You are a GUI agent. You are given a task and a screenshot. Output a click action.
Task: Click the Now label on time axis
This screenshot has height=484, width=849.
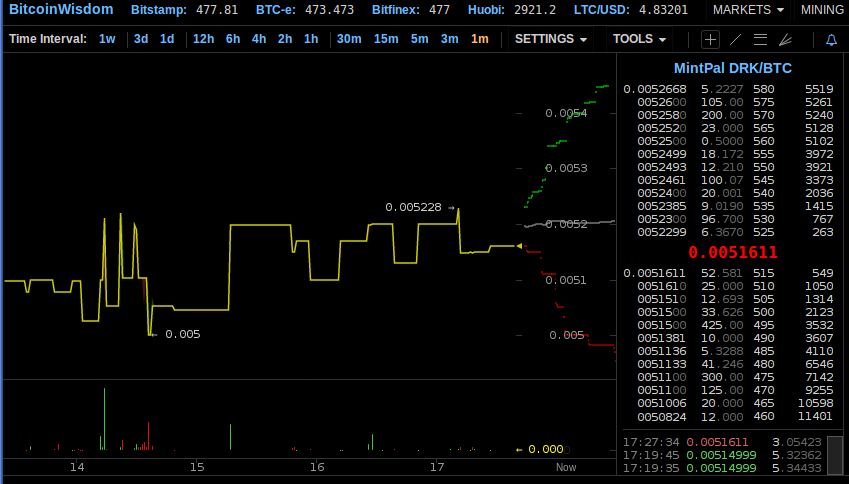[x=566, y=467]
